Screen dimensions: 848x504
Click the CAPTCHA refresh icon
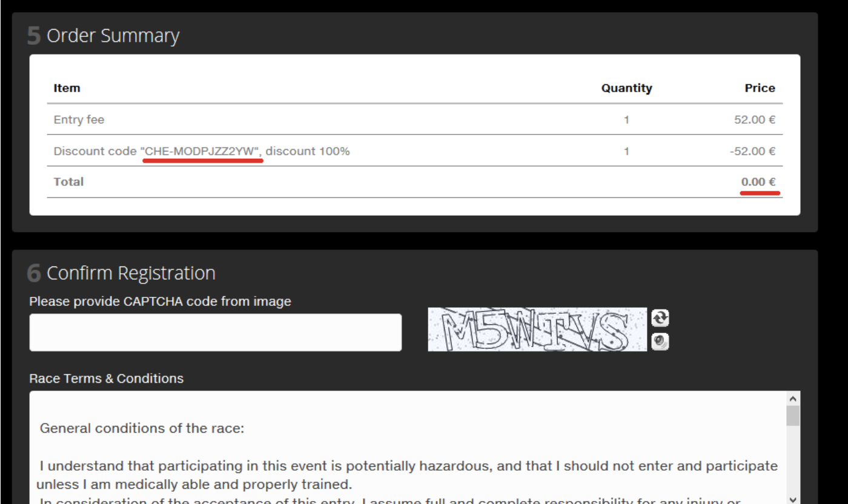pos(660,318)
